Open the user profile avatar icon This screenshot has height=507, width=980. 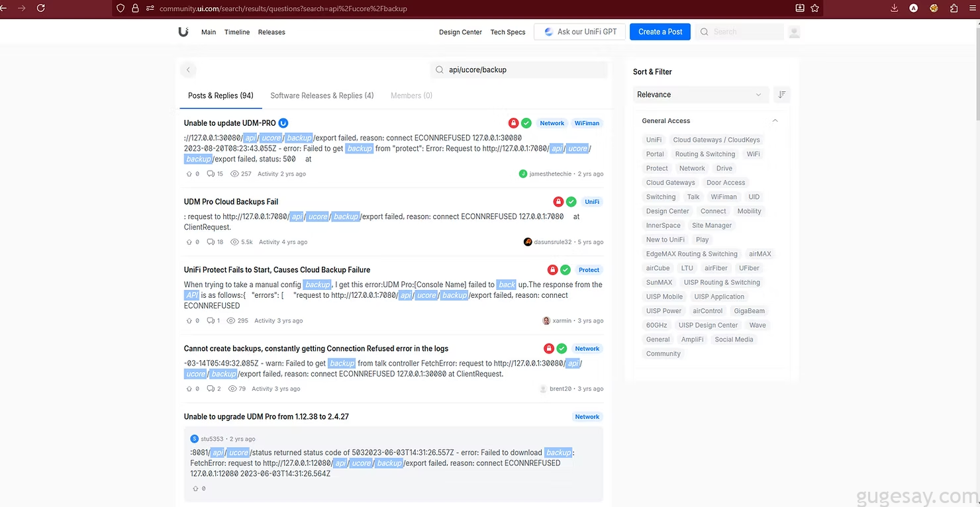point(794,32)
